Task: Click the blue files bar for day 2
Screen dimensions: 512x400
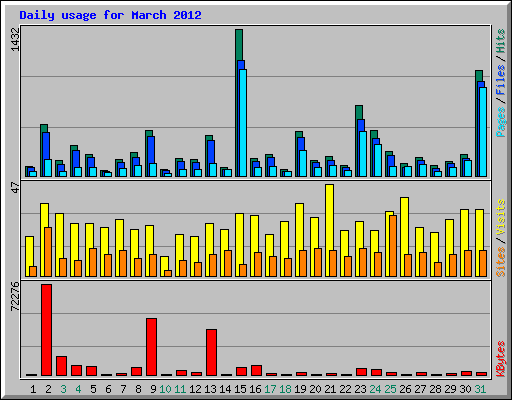Action: click(x=46, y=146)
